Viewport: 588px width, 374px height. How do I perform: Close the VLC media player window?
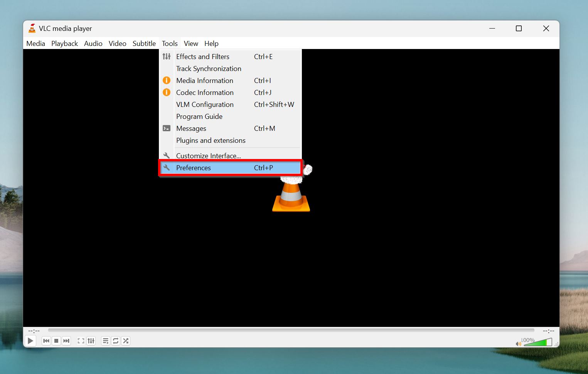(546, 29)
